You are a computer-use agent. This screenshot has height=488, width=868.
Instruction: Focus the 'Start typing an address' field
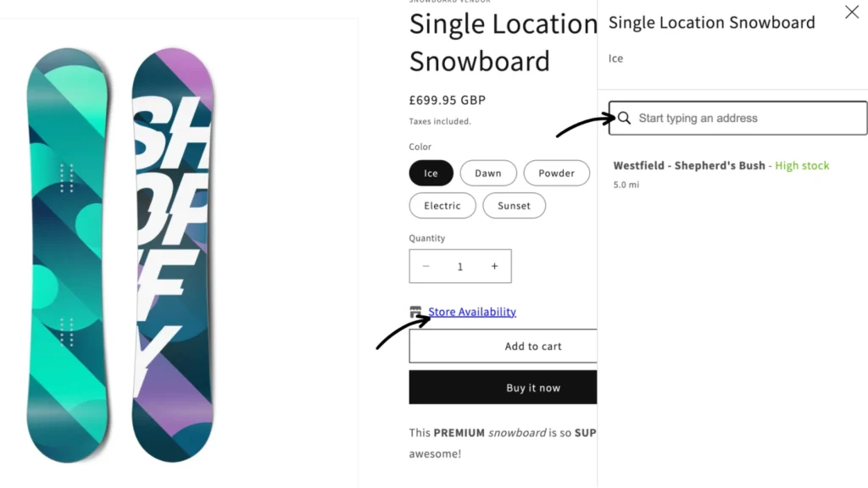[746, 119]
